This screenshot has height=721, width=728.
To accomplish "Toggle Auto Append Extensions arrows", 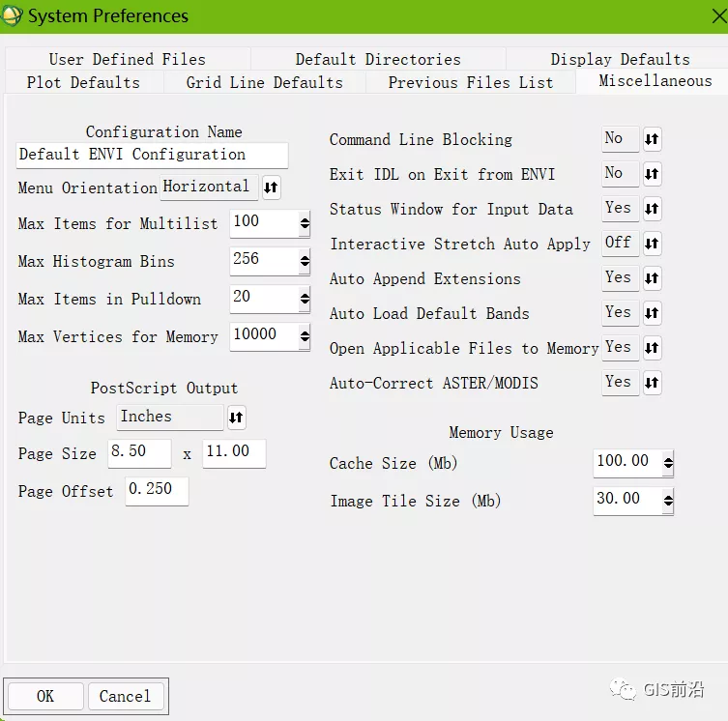I will pyautogui.click(x=652, y=278).
